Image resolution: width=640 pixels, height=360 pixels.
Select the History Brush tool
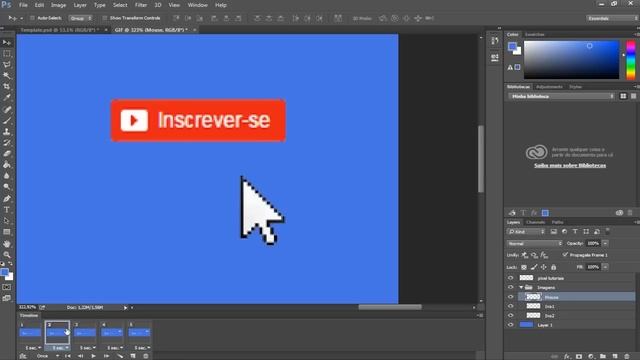(x=7, y=143)
